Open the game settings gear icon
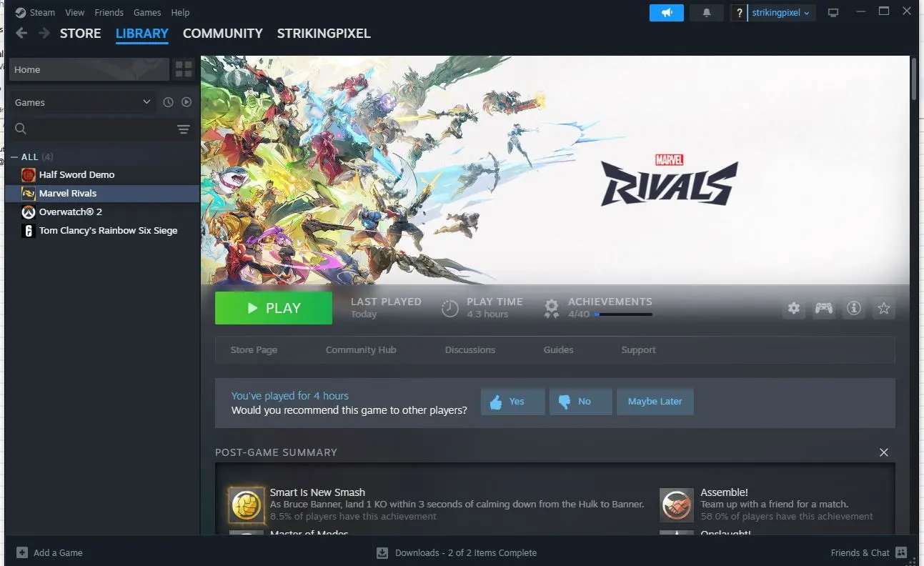This screenshot has height=566, width=924. click(x=794, y=308)
